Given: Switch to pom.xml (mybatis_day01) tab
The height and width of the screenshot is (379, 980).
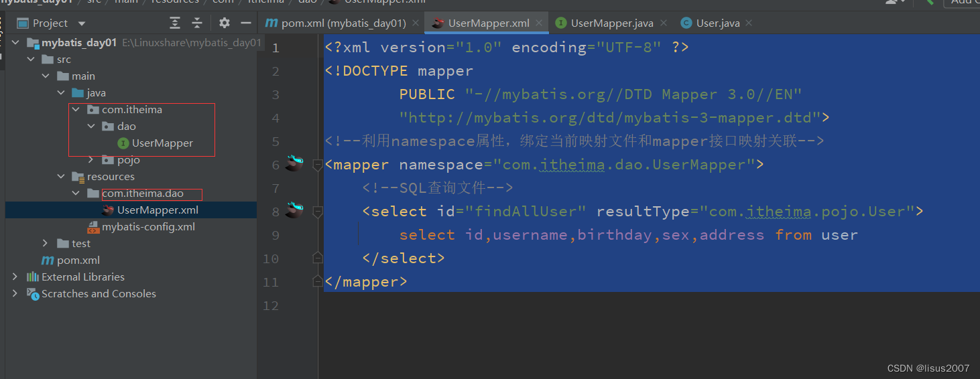Looking at the screenshot, I should tap(343, 23).
